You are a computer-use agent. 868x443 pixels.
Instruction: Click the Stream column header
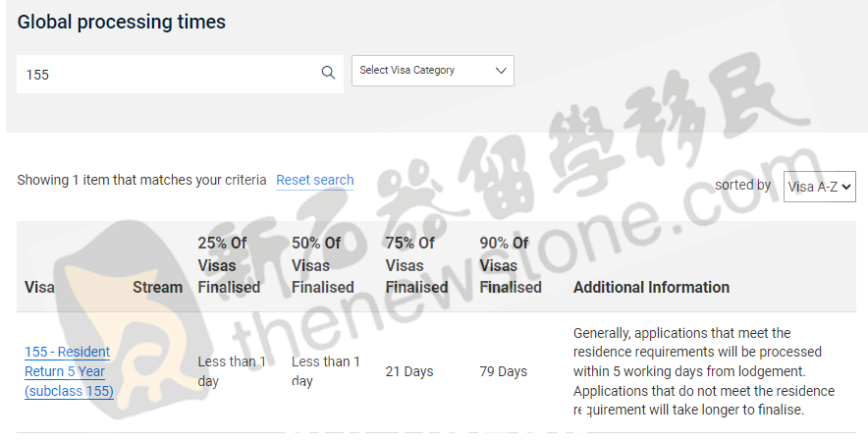pos(157,288)
